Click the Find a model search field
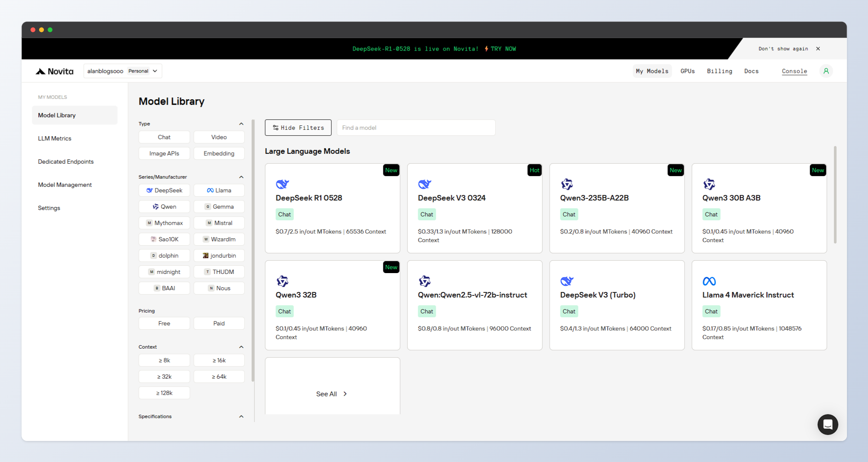Image resolution: width=868 pixels, height=462 pixels. [x=416, y=128]
